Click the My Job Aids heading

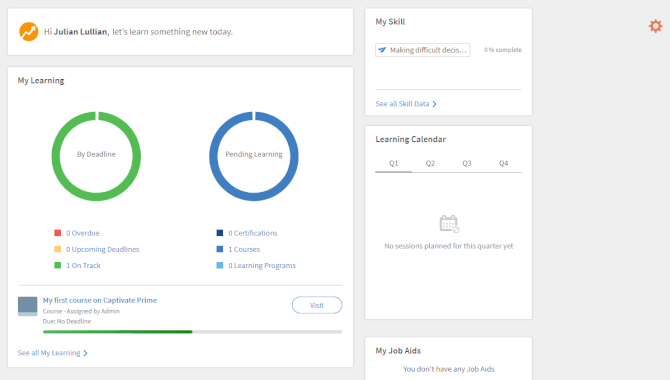click(x=398, y=351)
